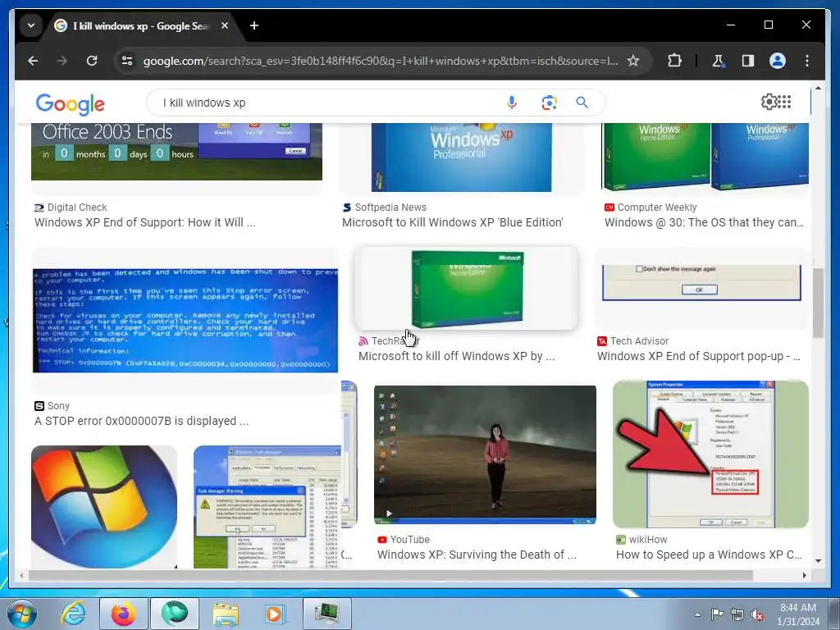The height and width of the screenshot is (630, 840).
Task: Open 'Windows XP End of Support: How it Will' link
Action: point(144,222)
